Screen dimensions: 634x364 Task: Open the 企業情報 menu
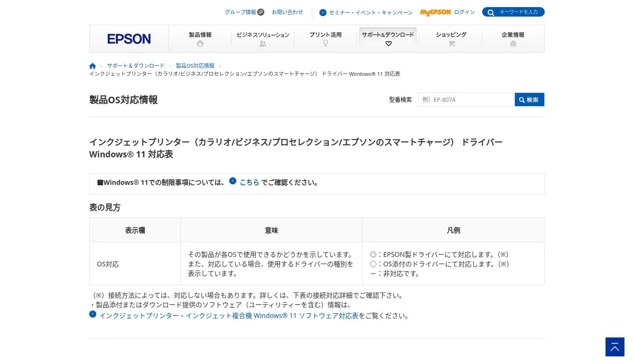point(513,39)
